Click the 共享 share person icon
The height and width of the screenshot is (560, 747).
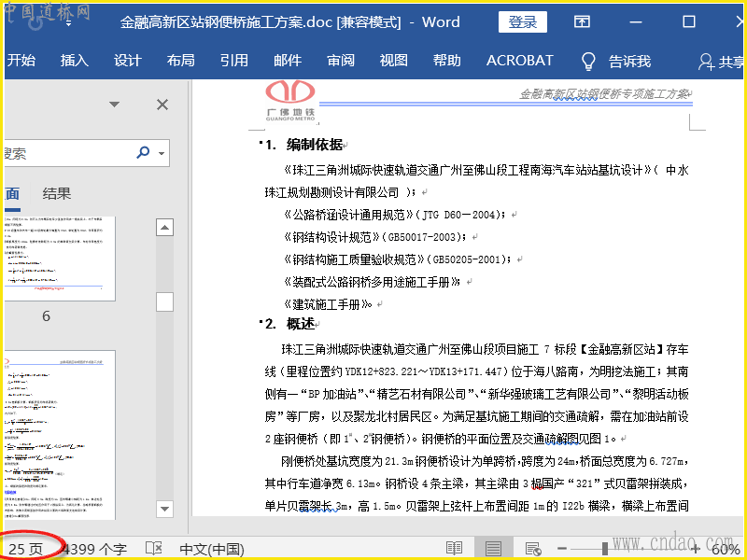click(706, 62)
